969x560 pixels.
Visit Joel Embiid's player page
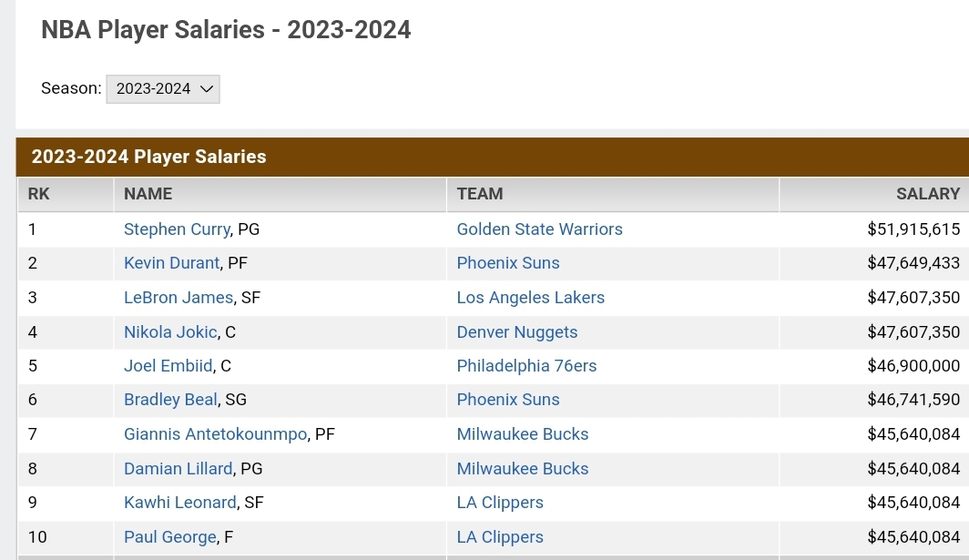168,366
